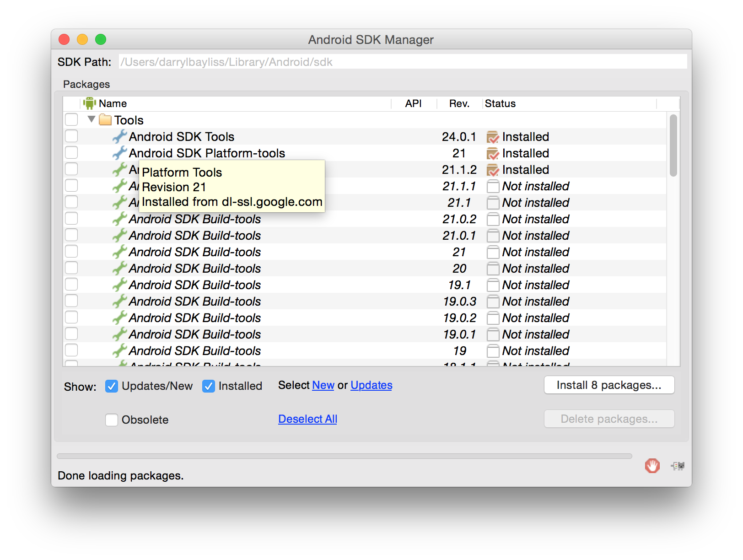Open the log window via bottom-right icon
Image resolution: width=743 pixels, height=560 pixels.
coord(678,466)
